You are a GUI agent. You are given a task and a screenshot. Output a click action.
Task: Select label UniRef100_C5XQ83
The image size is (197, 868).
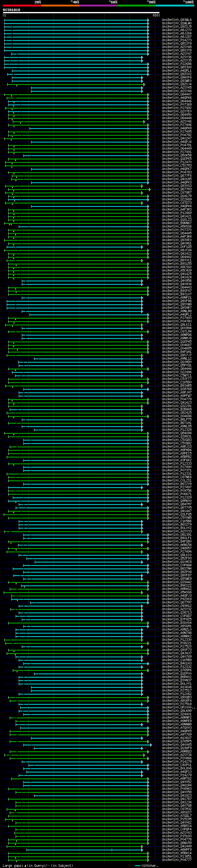177,440
